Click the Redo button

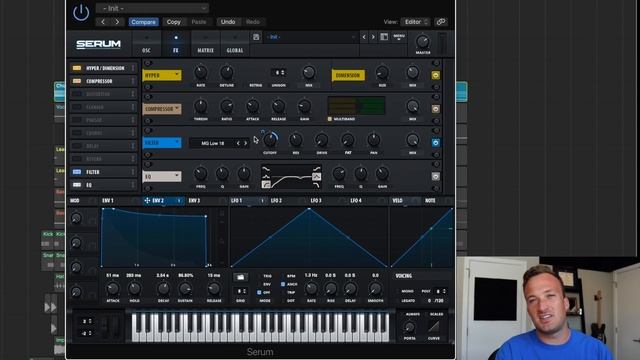point(253,22)
